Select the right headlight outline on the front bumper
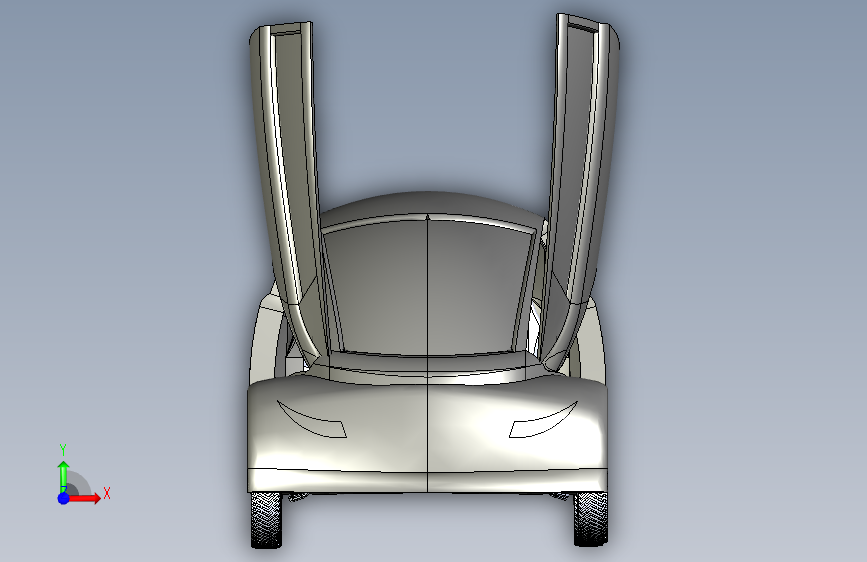This screenshot has height=562, width=867. point(543,419)
